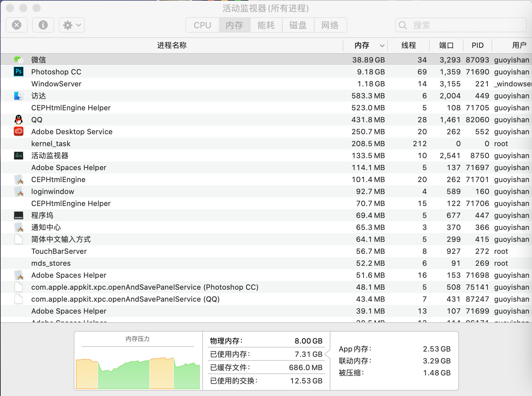Image resolution: width=532 pixels, height=396 pixels.
Task: Click Photoshop CC memory value 9.18 GB
Action: (371, 72)
